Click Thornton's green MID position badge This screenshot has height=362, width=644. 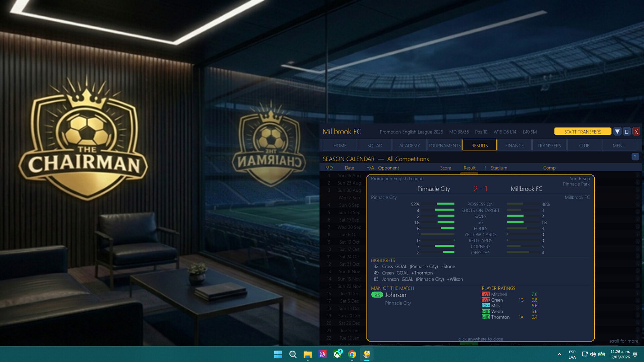pyautogui.click(x=486, y=317)
